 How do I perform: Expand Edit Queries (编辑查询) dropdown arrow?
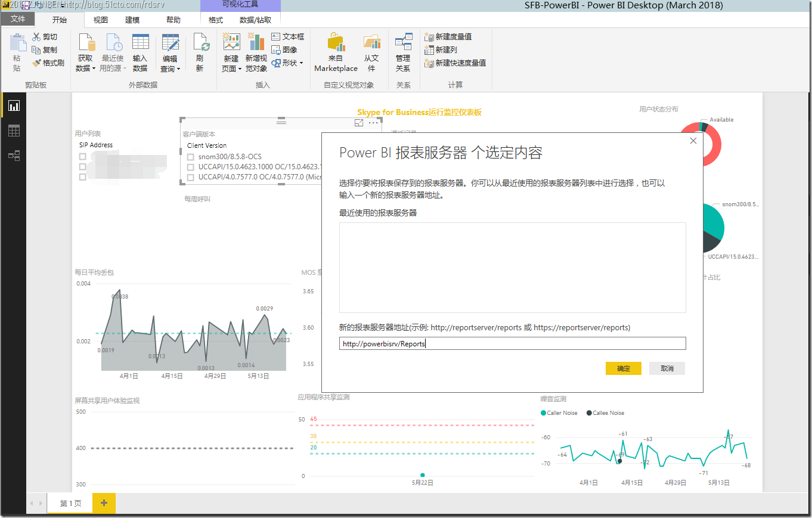pyautogui.click(x=178, y=69)
